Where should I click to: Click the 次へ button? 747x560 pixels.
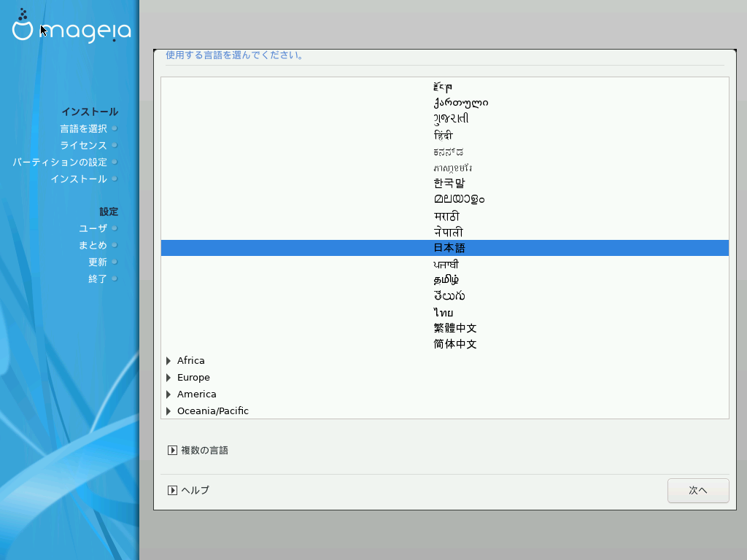point(698,491)
